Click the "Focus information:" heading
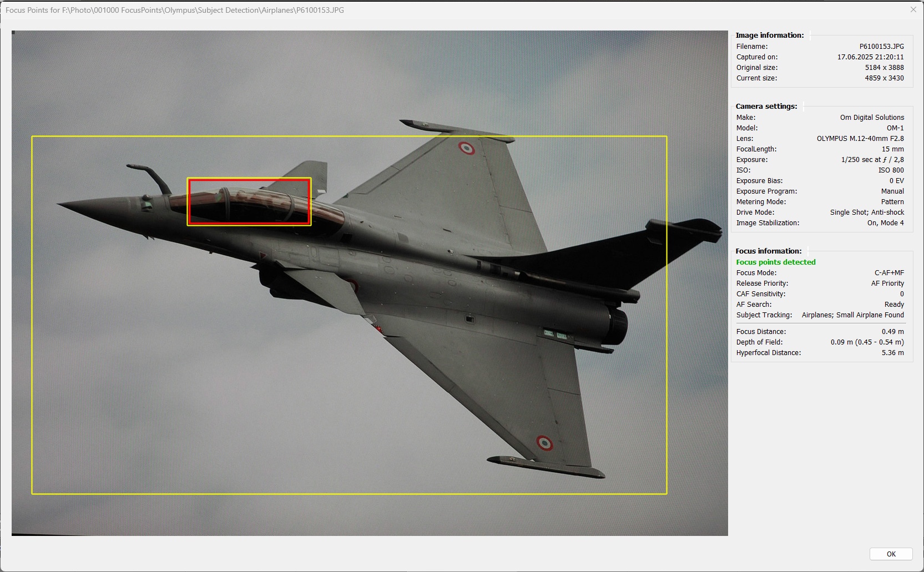The image size is (924, 572). click(768, 251)
